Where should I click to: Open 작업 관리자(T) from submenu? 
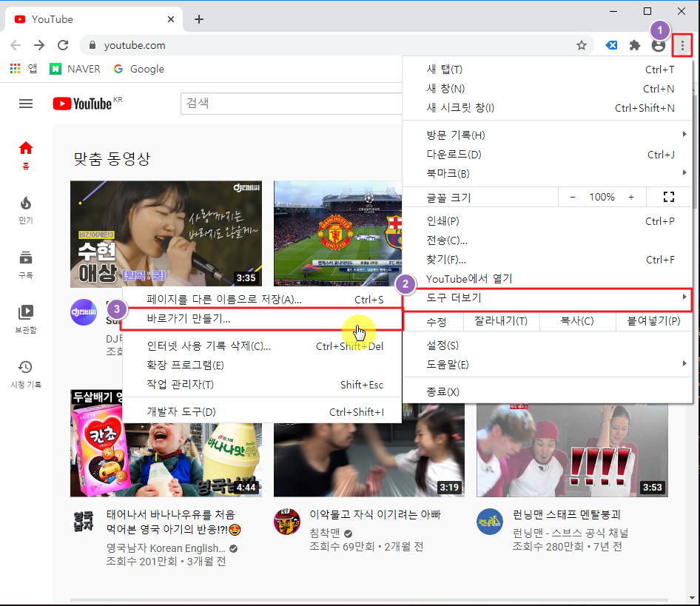click(x=262, y=385)
